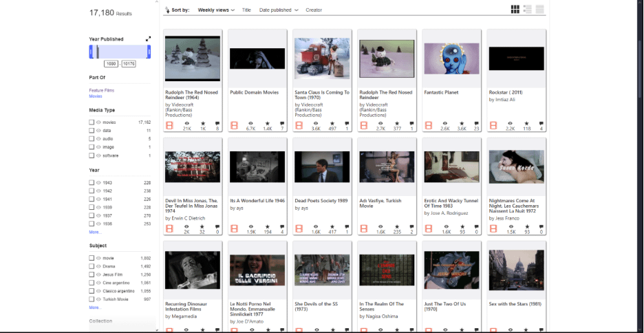Open Rockstar (2011) black thumbnail

516,58
